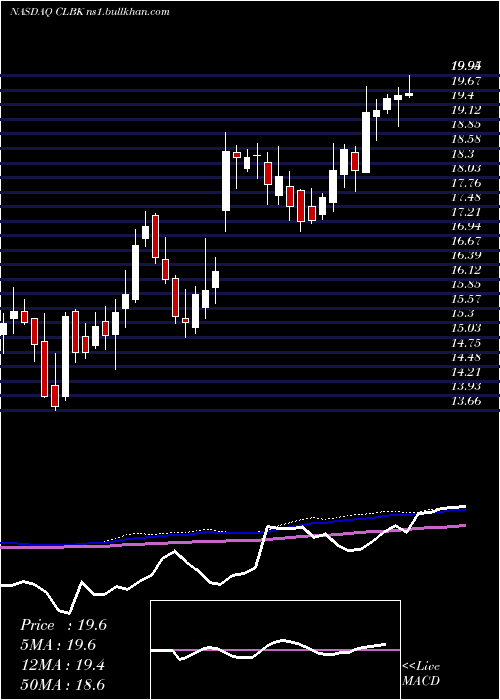The width and height of the screenshot is (500, 700).
Task: Click the 19.12 price axis label
Action: 466,110
